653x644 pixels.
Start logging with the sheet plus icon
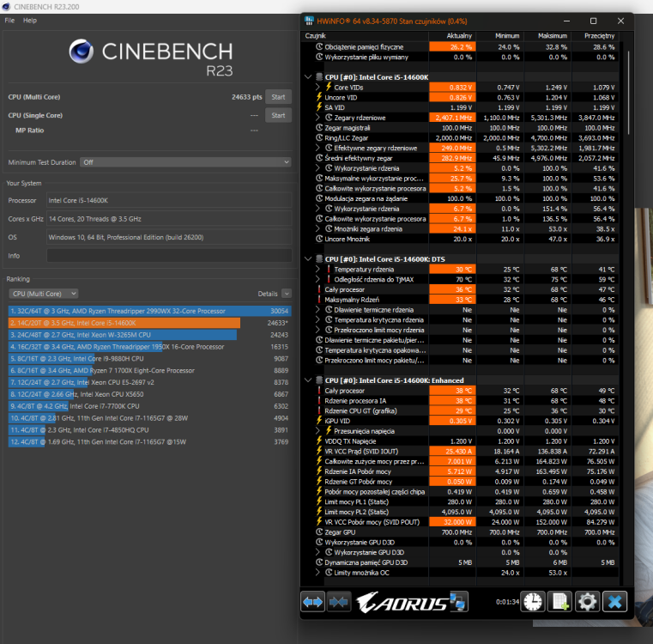(559, 602)
